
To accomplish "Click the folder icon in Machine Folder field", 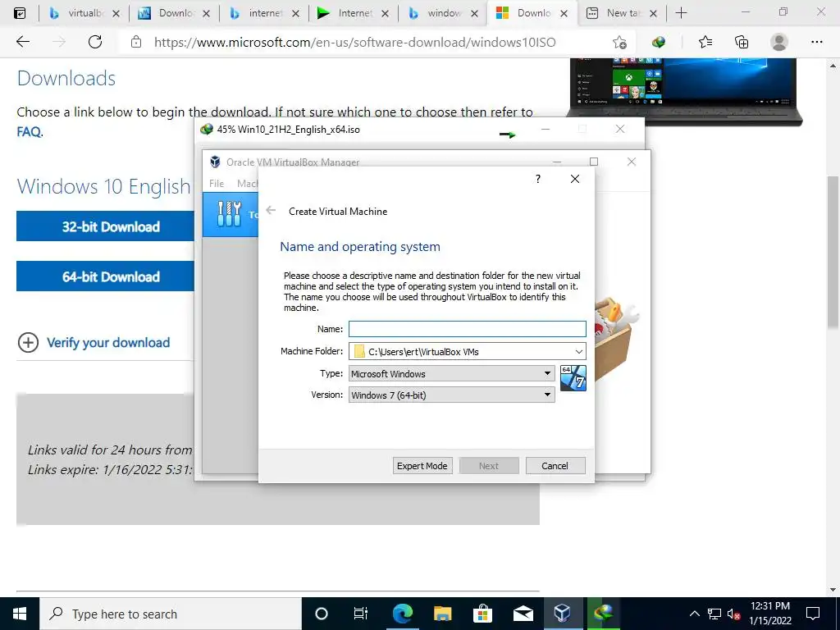I will [x=359, y=352].
